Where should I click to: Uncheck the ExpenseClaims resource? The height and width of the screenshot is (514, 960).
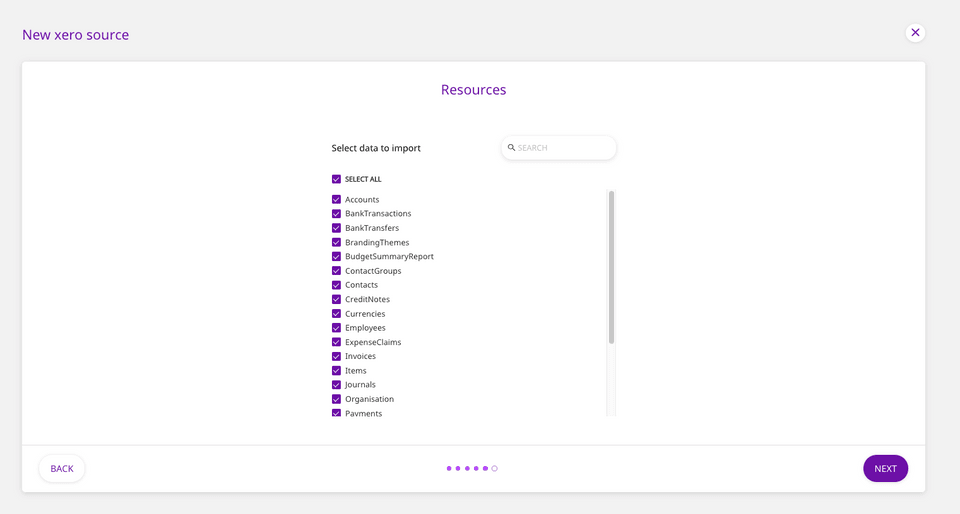click(336, 342)
